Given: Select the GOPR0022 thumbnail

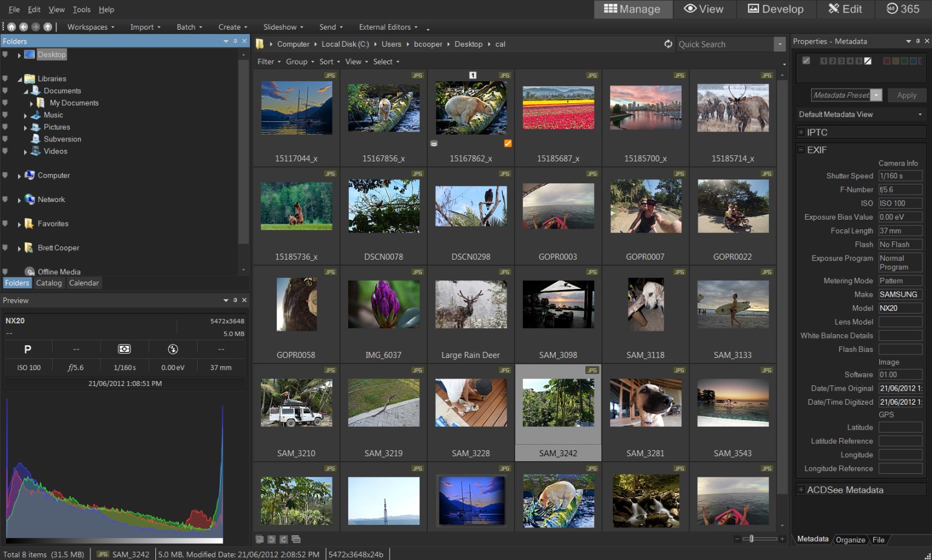Looking at the screenshot, I should [732, 206].
